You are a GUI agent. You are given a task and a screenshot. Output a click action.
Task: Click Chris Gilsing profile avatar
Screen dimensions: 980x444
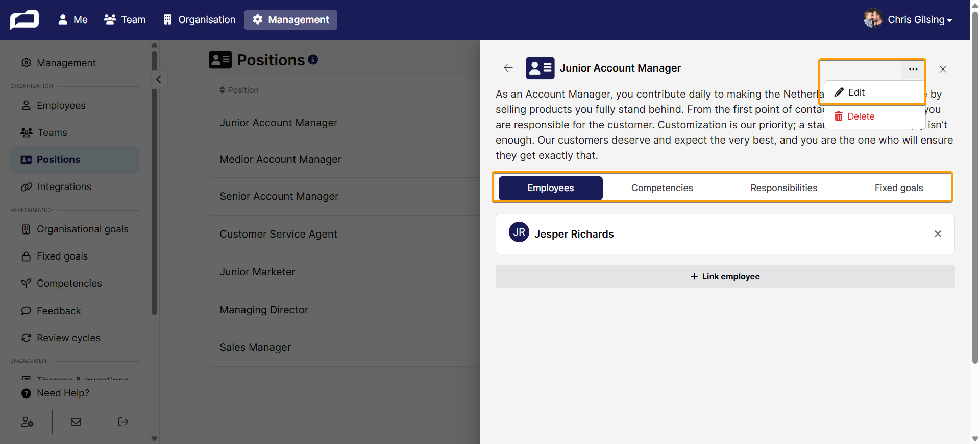pyautogui.click(x=873, y=18)
